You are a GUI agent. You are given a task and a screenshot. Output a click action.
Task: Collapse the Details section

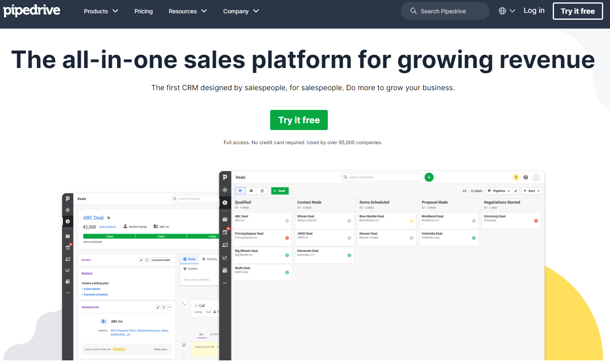147,260
